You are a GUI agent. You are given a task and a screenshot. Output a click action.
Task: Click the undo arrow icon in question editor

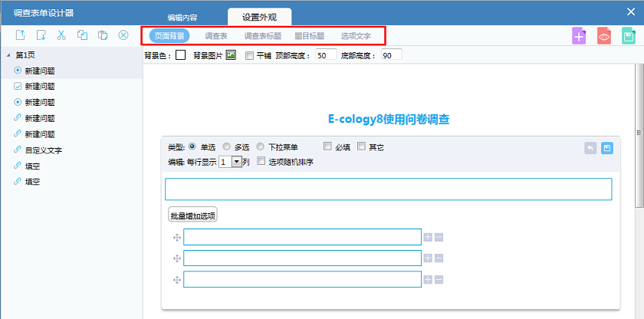(x=590, y=148)
